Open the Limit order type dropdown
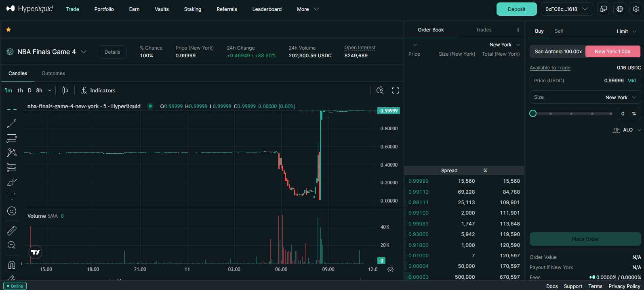Viewport: 644px width, 290px height. [x=626, y=31]
